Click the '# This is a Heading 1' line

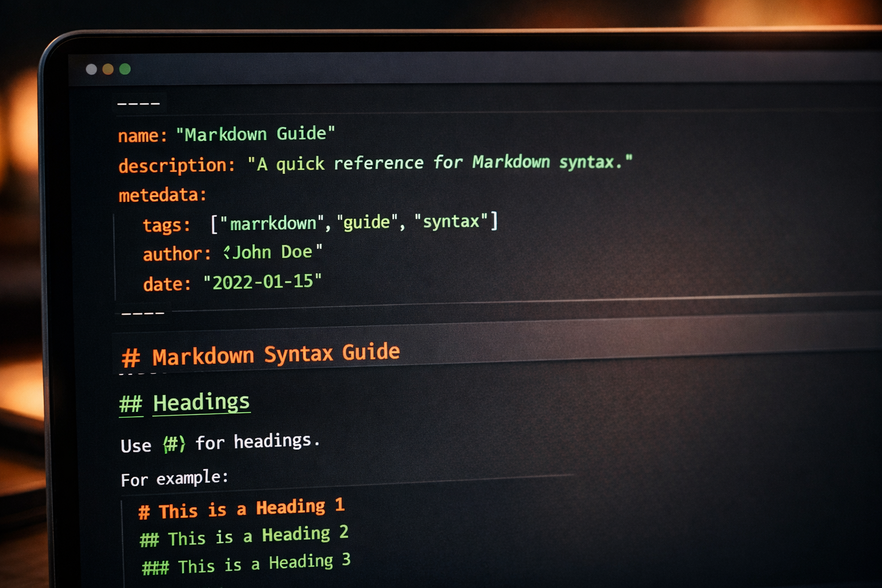click(242, 508)
